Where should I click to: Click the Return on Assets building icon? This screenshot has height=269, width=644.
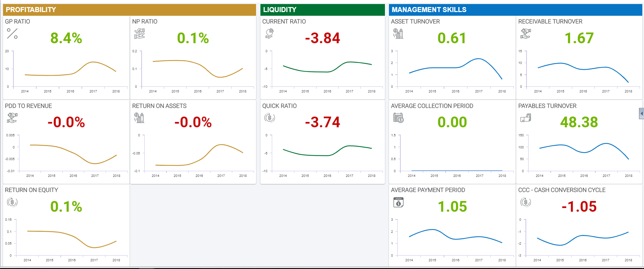pyautogui.click(x=139, y=118)
